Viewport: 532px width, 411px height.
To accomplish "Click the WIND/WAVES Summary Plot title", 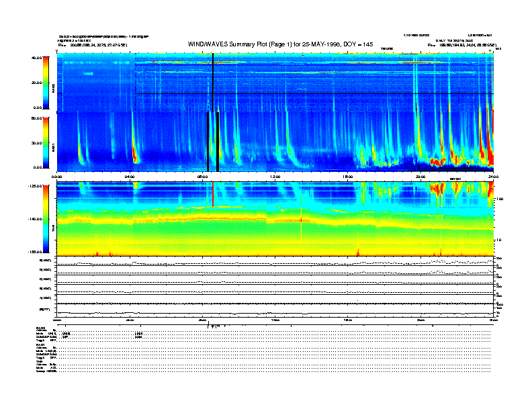I will coord(280,44).
